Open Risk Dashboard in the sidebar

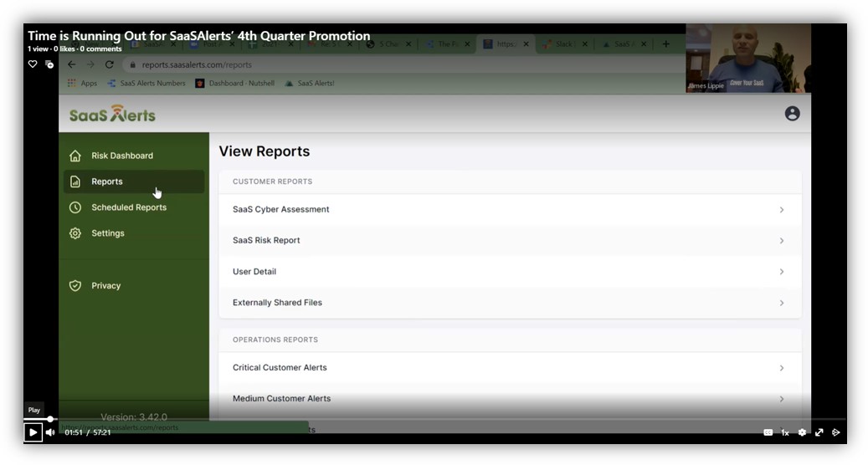(x=134, y=156)
